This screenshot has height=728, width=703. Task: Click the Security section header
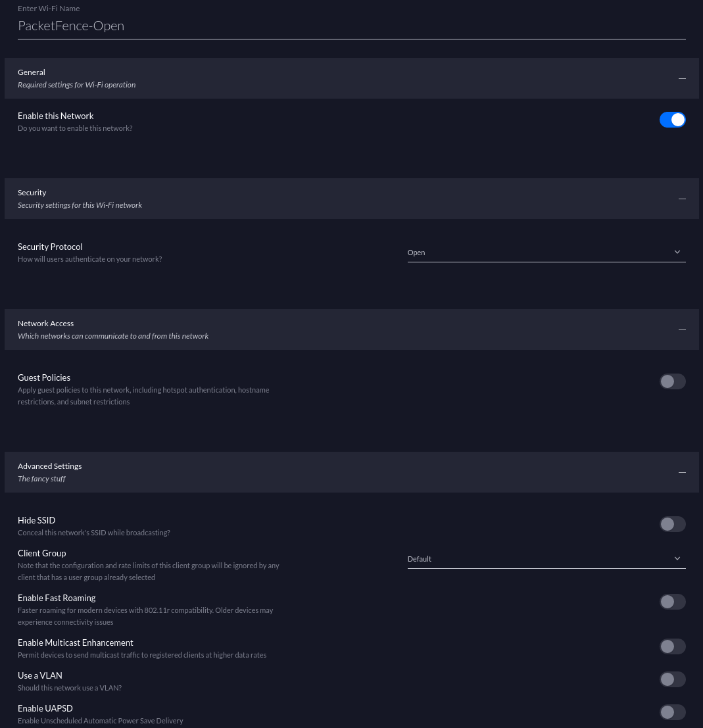329,199
